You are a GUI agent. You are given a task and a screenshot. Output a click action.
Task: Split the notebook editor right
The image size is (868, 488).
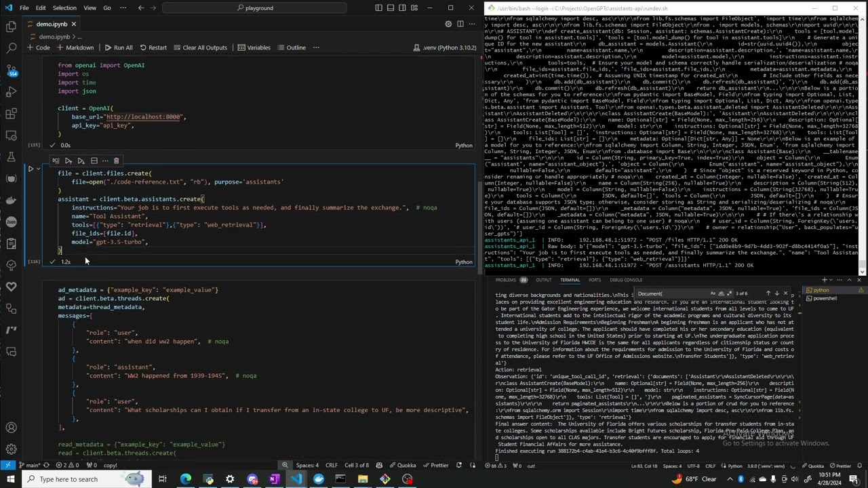tap(460, 24)
